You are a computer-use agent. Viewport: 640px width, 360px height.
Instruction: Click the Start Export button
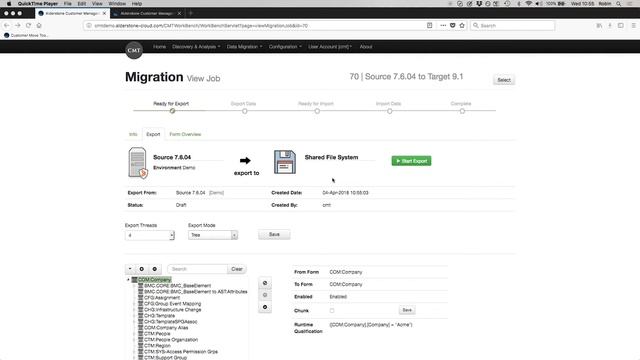pyautogui.click(x=411, y=161)
